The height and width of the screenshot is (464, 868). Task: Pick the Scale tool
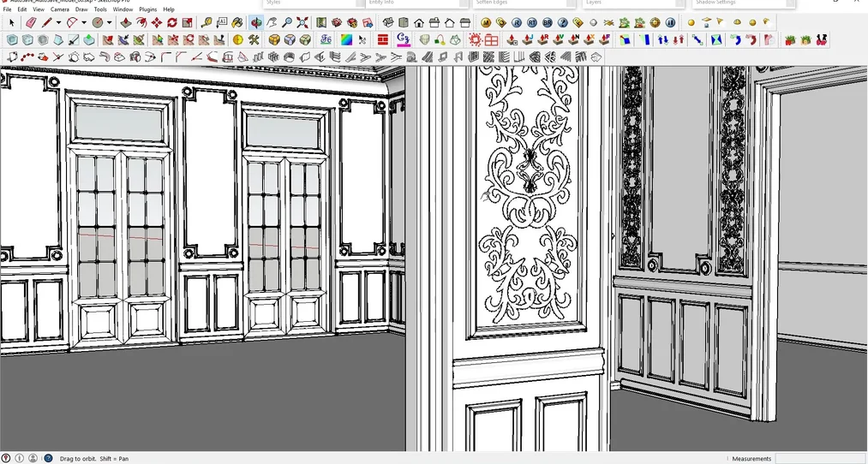click(188, 22)
